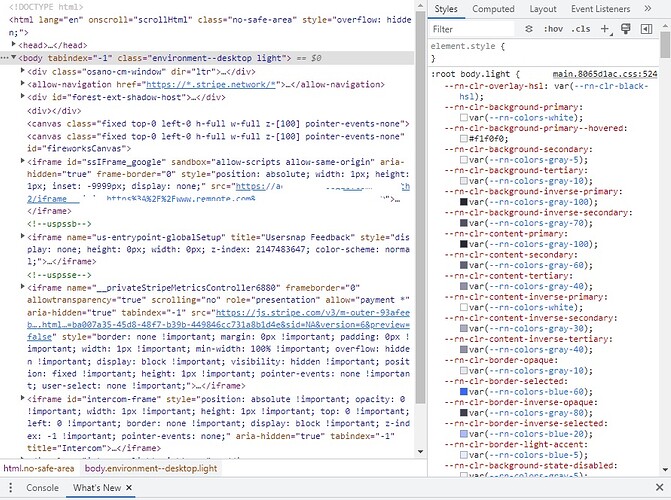Image resolution: width=671 pixels, height=500 pixels.
Task: Add new style rule plus icon
Action: (x=605, y=29)
